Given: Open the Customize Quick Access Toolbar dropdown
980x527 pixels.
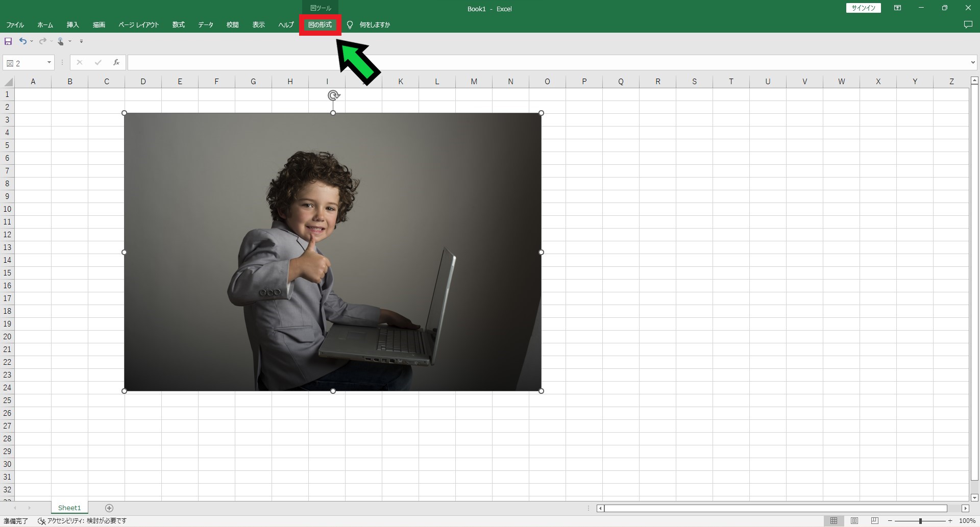Looking at the screenshot, I should [x=81, y=41].
